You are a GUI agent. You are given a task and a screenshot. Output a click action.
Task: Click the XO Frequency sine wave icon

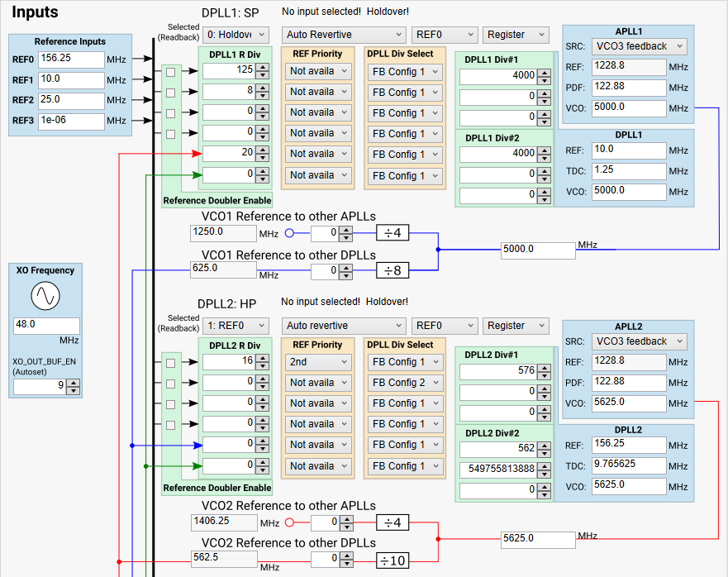pos(46,295)
